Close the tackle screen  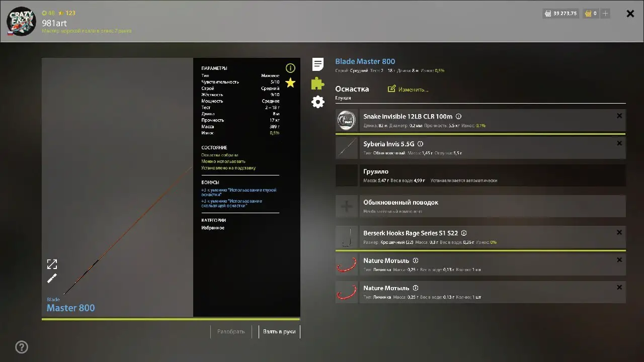click(x=630, y=14)
